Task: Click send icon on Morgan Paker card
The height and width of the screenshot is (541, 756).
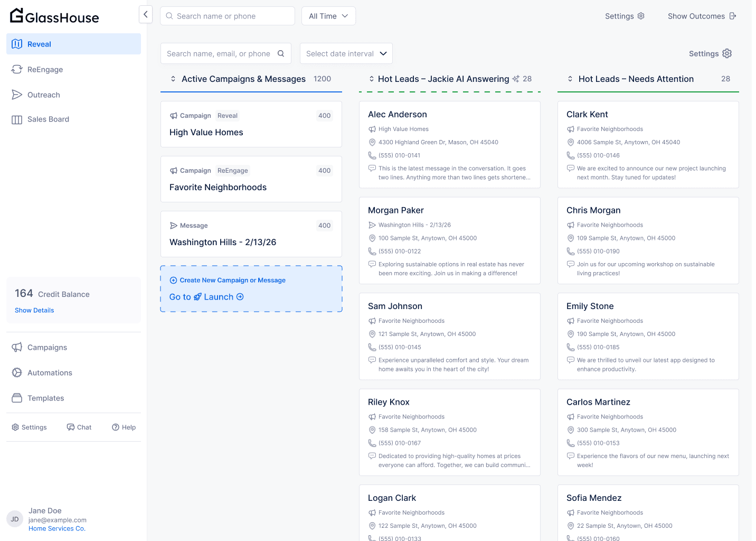Action: 372,225
